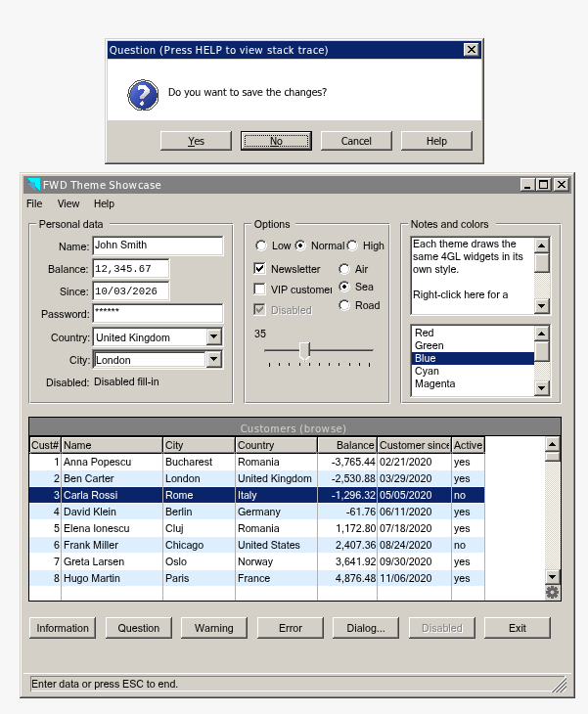The width and height of the screenshot is (588, 714).
Task: Expand the City combo box arrow
Action: tap(213, 359)
